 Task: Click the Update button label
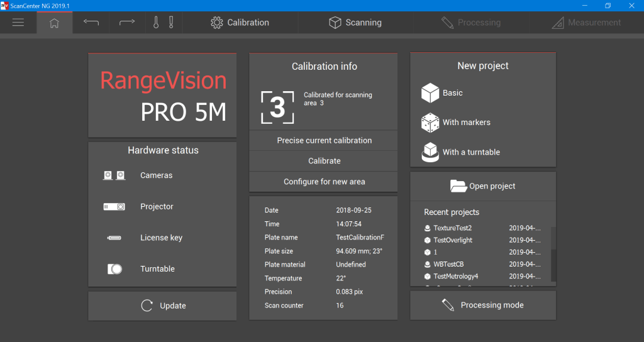coord(173,306)
